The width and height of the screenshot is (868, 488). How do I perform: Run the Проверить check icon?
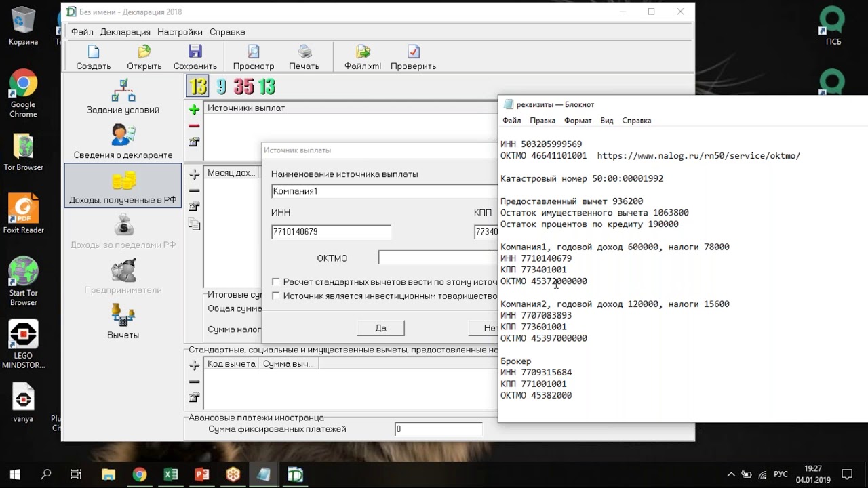(x=414, y=52)
